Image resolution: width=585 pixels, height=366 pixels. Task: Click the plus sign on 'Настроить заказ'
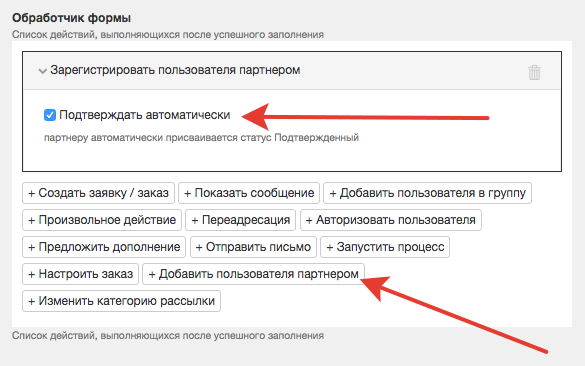pos(32,274)
